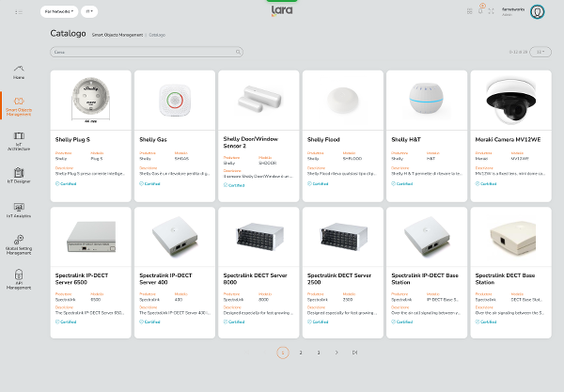The height and width of the screenshot is (392, 564).
Task: Toggle the sidebar hamburger menu icon
Action: [19, 12]
